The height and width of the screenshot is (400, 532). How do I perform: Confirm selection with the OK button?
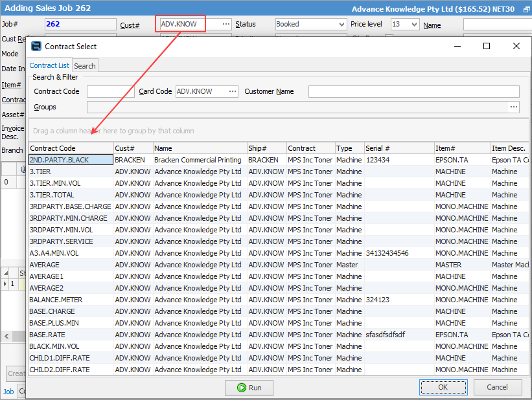tap(443, 387)
